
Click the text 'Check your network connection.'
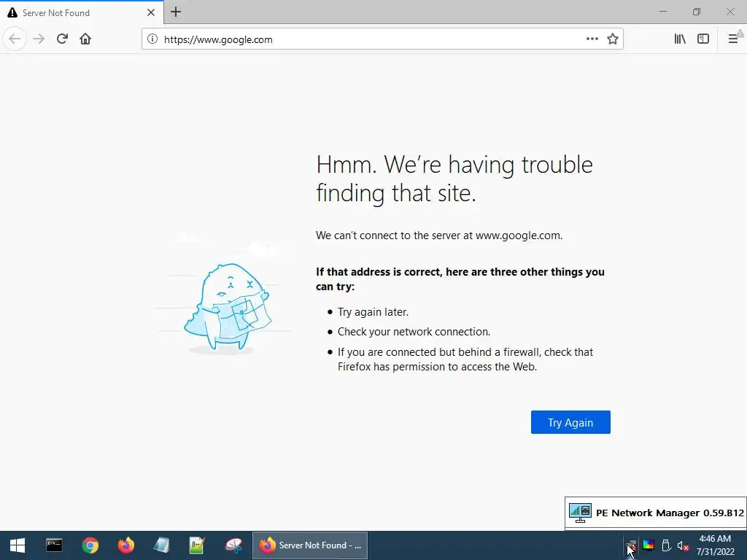coord(414,332)
